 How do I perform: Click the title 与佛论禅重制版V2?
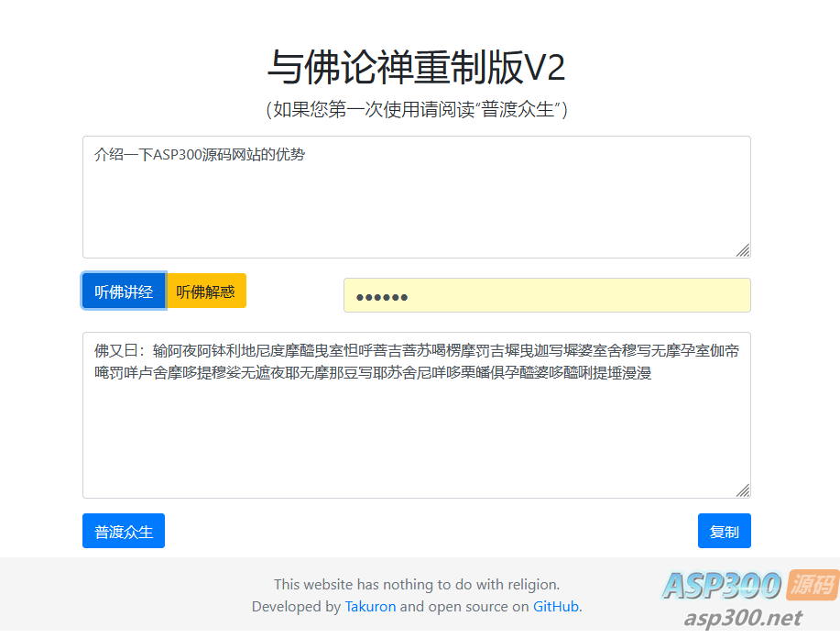click(x=416, y=67)
